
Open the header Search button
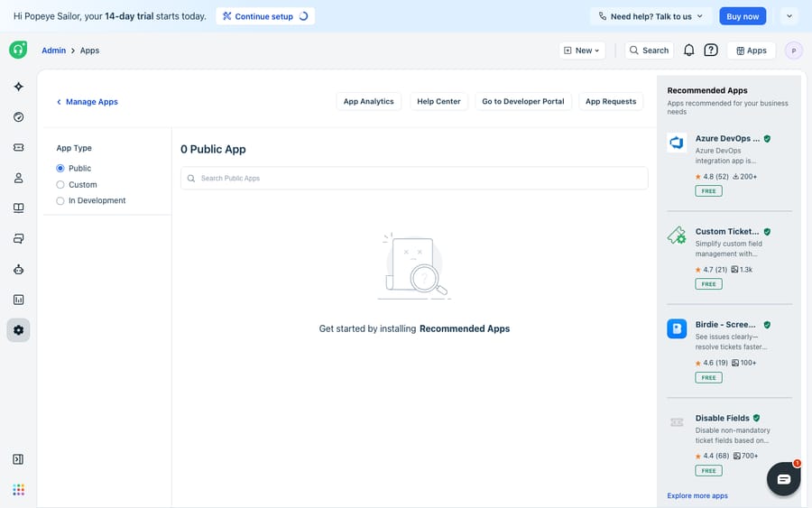[649, 51]
